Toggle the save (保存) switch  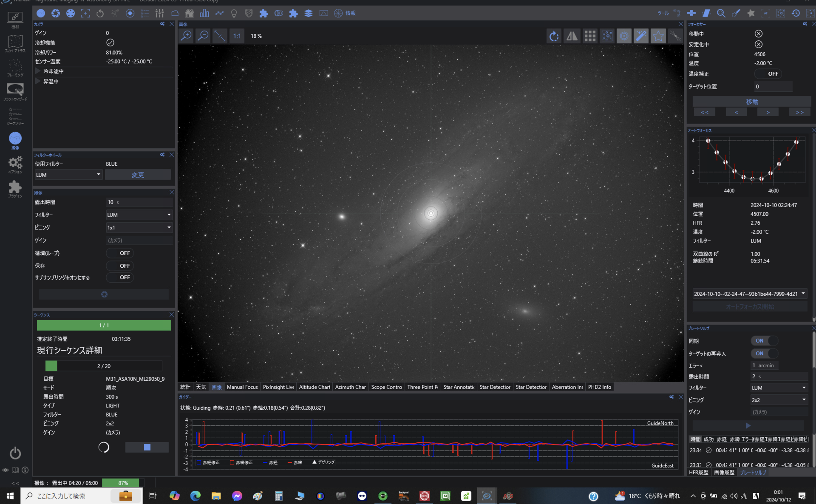coord(120,266)
